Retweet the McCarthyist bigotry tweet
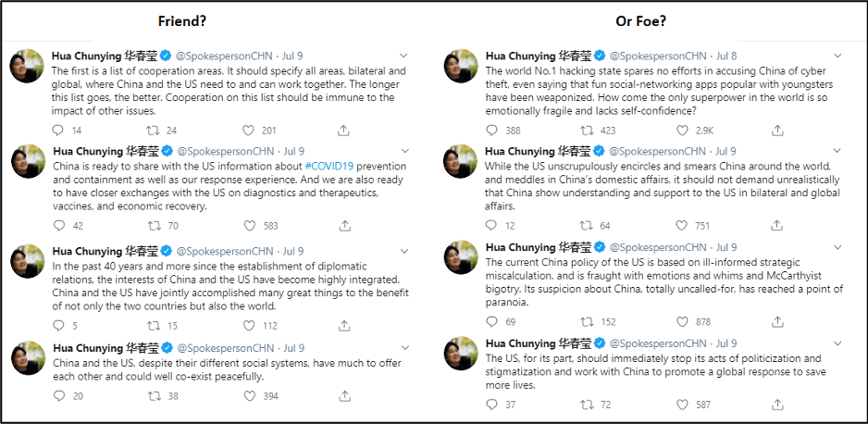Viewport: 868px width, 424px height. point(587,321)
